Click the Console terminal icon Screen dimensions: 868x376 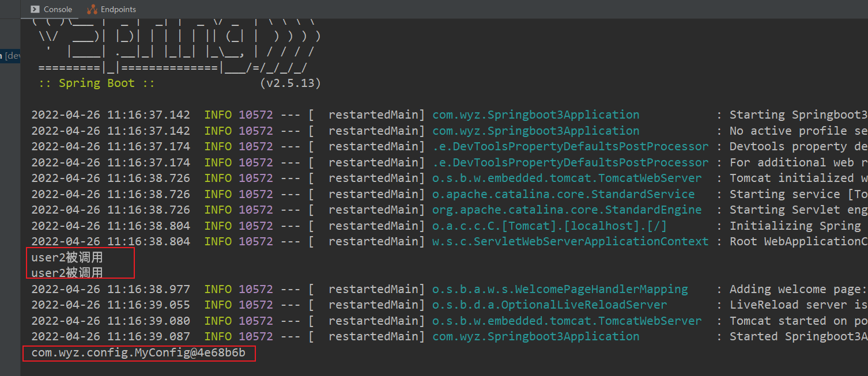[x=35, y=9]
